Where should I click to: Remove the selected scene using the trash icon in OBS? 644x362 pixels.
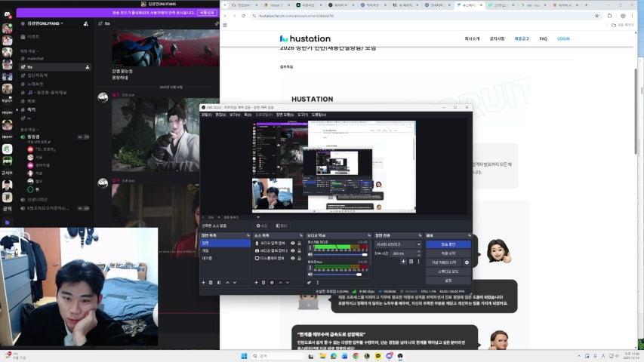click(x=211, y=282)
